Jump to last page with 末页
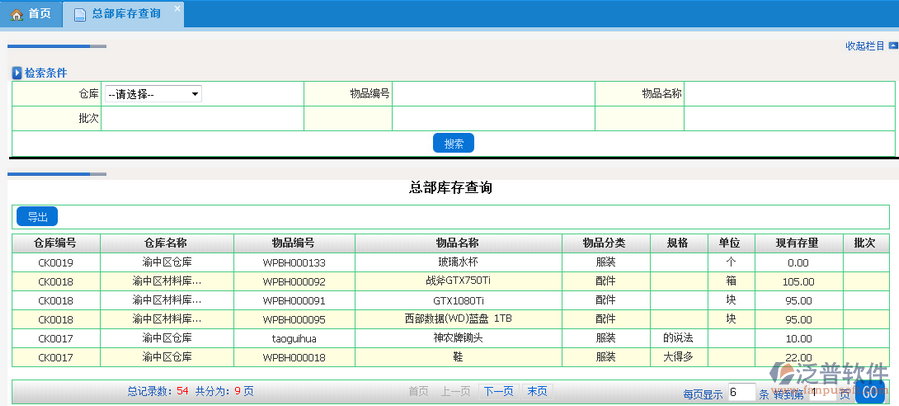This screenshot has width=899, height=406. [537, 391]
